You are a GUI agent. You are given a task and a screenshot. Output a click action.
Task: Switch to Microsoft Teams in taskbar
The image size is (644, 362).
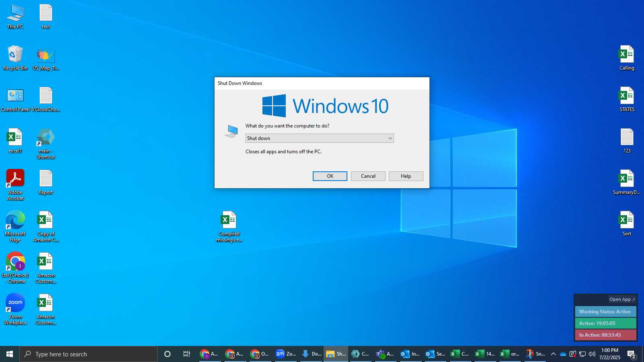click(x=385, y=354)
